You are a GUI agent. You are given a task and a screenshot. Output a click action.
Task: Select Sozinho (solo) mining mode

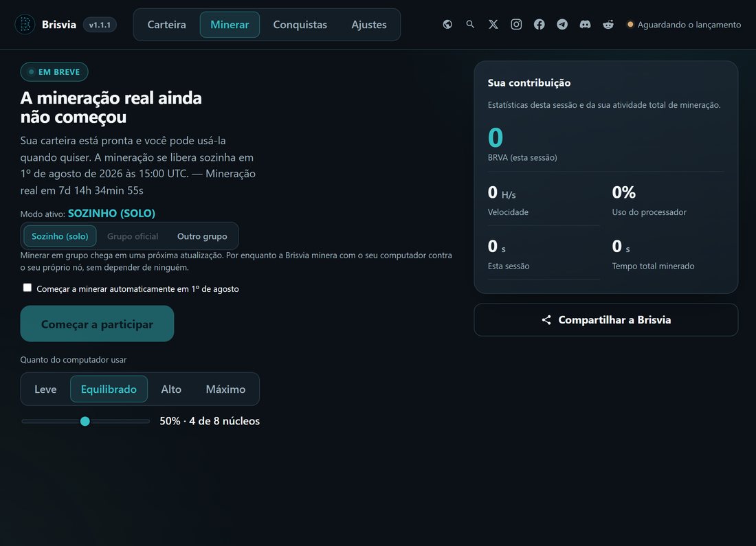point(60,236)
